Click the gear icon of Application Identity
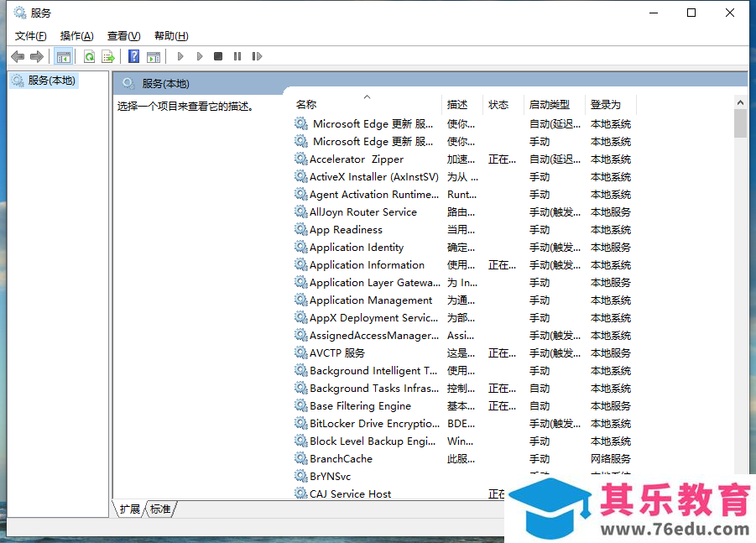 coord(301,247)
